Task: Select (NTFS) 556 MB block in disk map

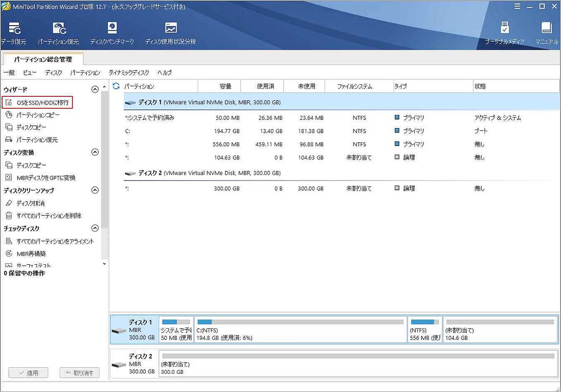Action: pos(425,330)
